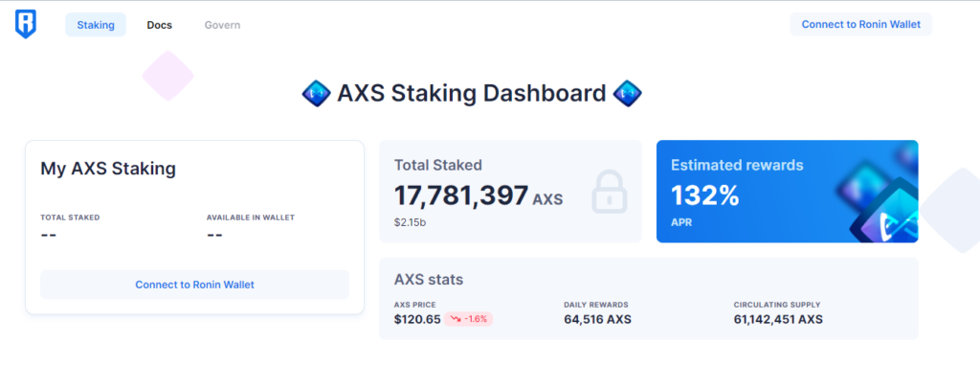980x366 pixels.
Task: Connect wallet from My AXS Staking card
Action: (x=195, y=285)
